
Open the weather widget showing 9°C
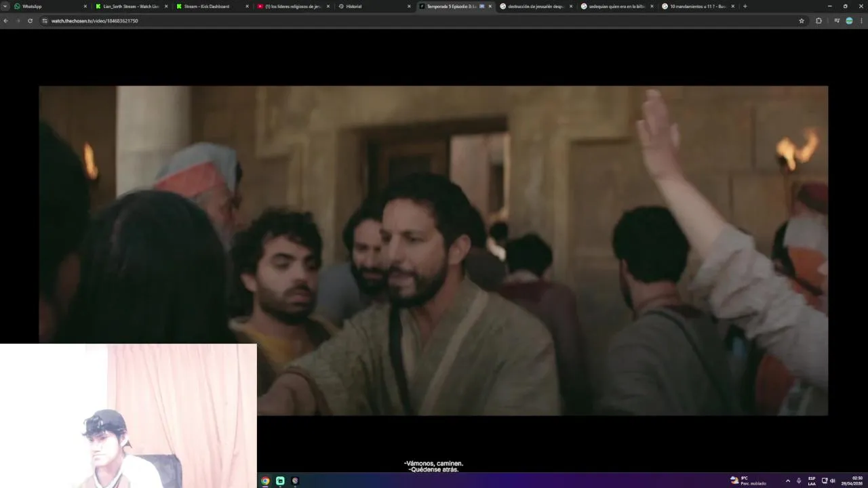pos(748,481)
